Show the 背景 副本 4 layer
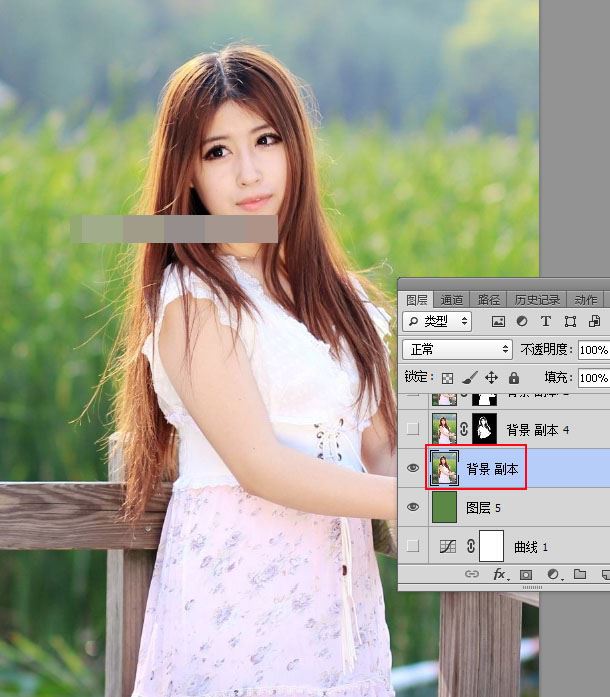 coord(413,429)
